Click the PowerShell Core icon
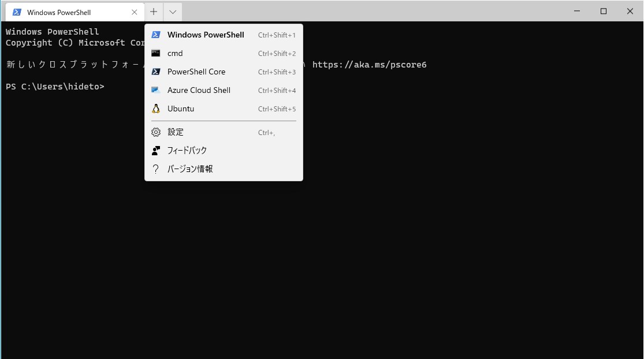The height and width of the screenshot is (359, 644). [x=155, y=72]
